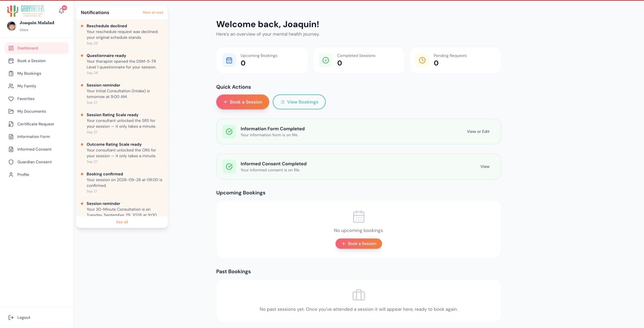Click the Information Form document icon
Image resolution: width=644 pixels, height=328 pixels.
(11, 137)
